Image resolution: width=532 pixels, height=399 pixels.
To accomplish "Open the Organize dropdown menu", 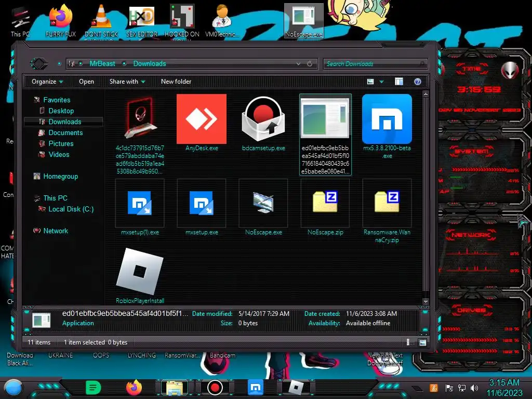I will 47,82.
